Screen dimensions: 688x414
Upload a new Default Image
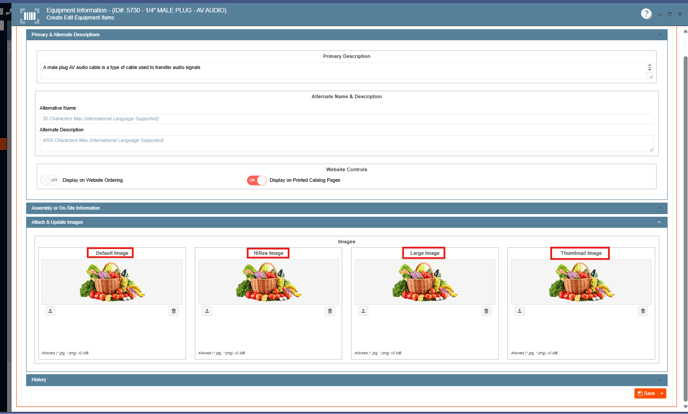click(50, 311)
